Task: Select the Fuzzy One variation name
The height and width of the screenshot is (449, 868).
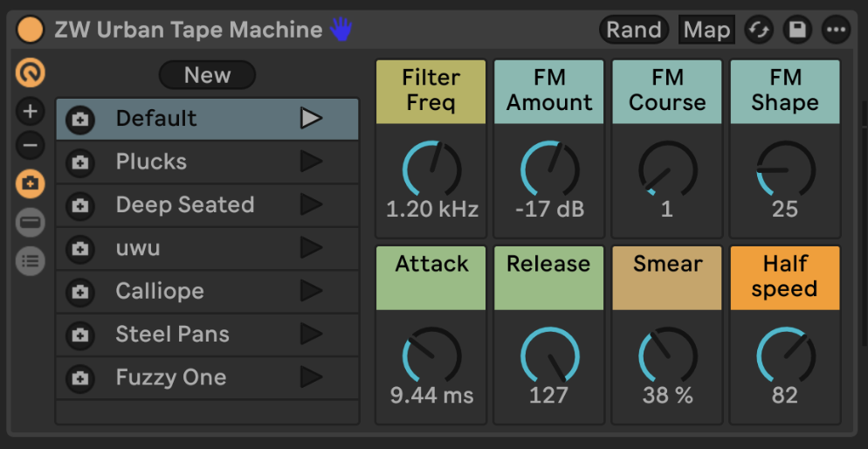Action: point(171,377)
